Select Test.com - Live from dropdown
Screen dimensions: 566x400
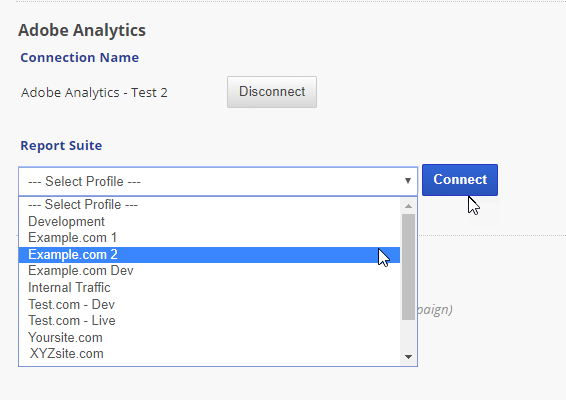click(x=209, y=321)
